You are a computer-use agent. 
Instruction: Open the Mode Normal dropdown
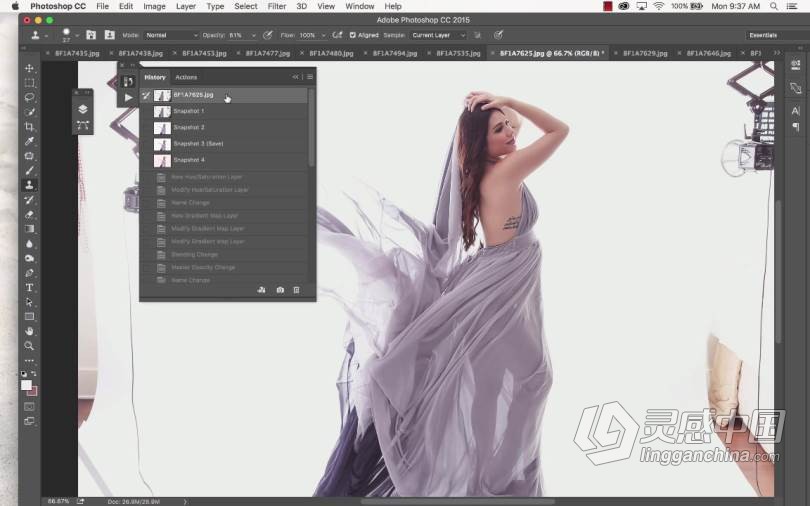pyautogui.click(x=172, y=35)
